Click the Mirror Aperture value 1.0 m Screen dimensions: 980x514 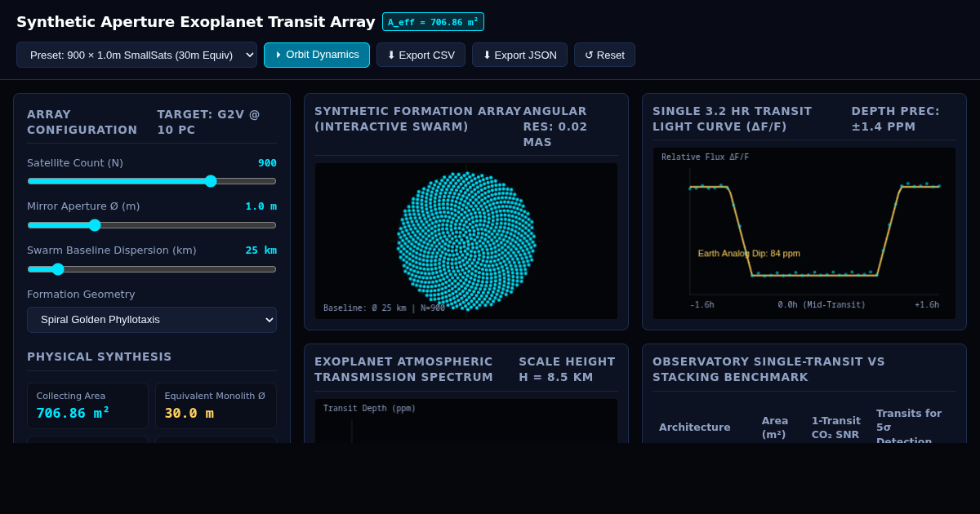click(261, 206)
